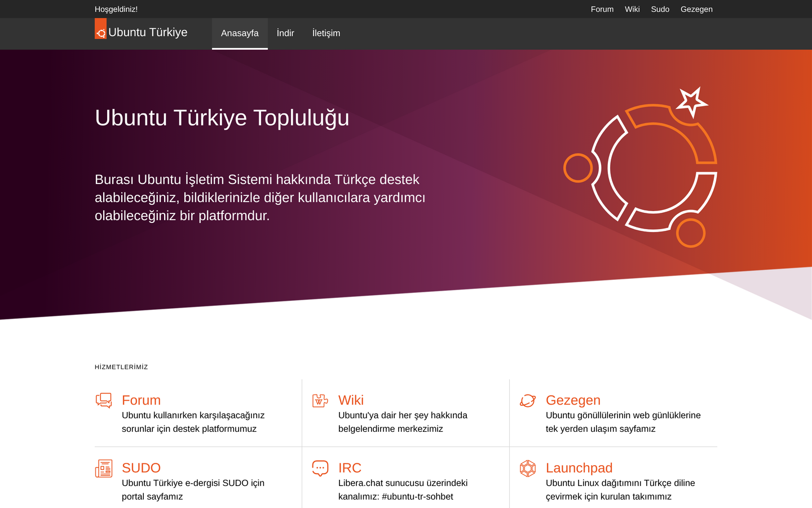
Task: Click the Ubuntu Türkiye Topluluğu headline
Action: coord(222,118)
